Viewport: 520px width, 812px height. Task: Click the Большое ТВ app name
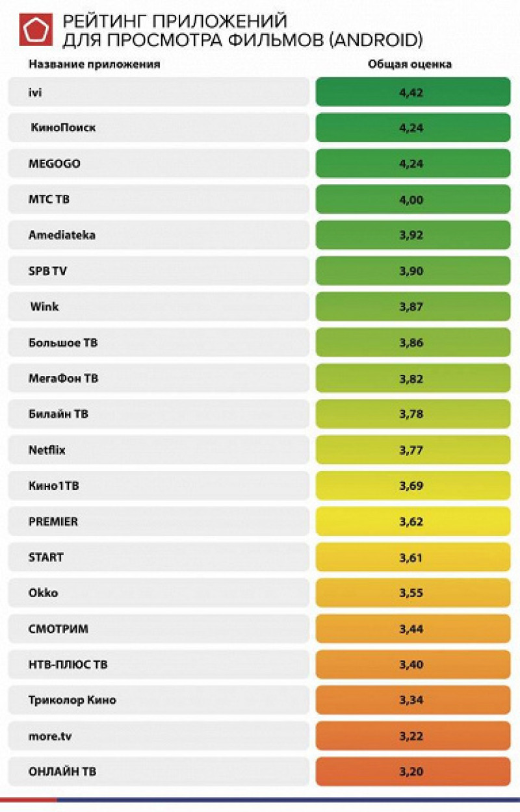click(x=63, y=342)
